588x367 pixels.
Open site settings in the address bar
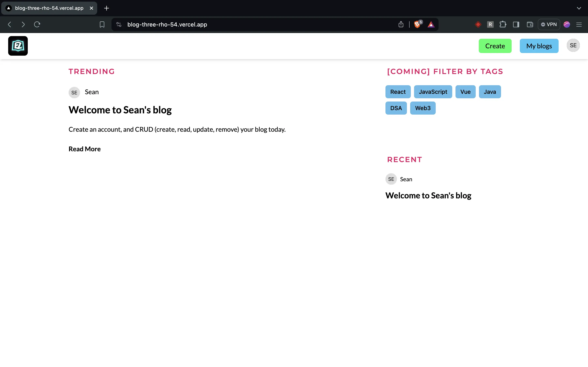pos(119,24)
